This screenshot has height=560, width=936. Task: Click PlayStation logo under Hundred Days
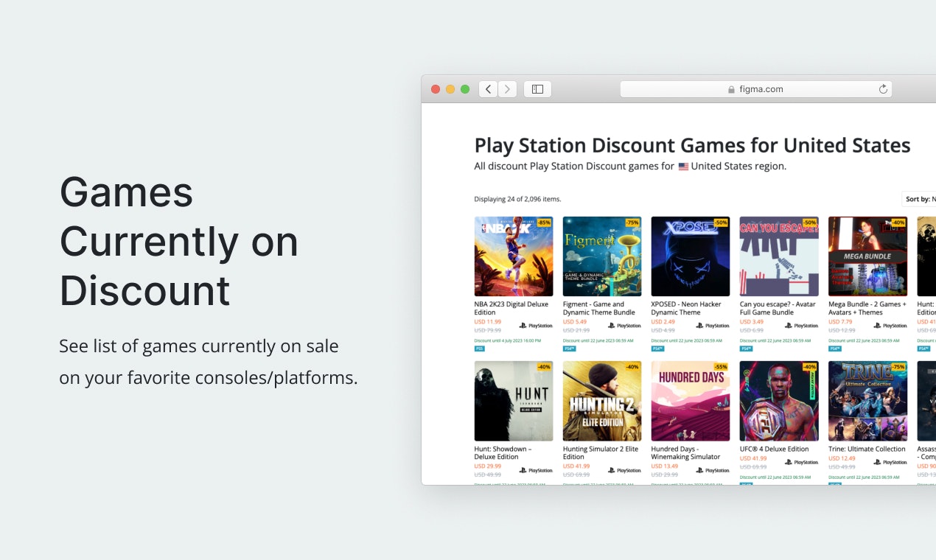[713, 469]
